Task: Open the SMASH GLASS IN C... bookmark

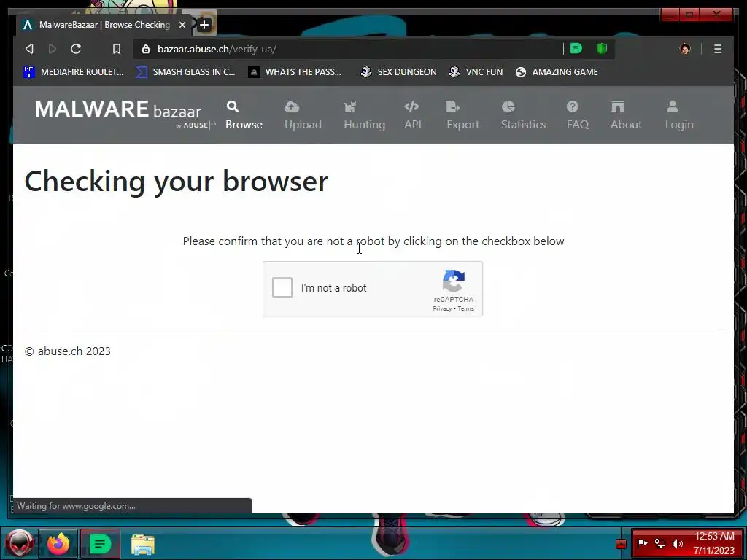Action: [186, 72]
